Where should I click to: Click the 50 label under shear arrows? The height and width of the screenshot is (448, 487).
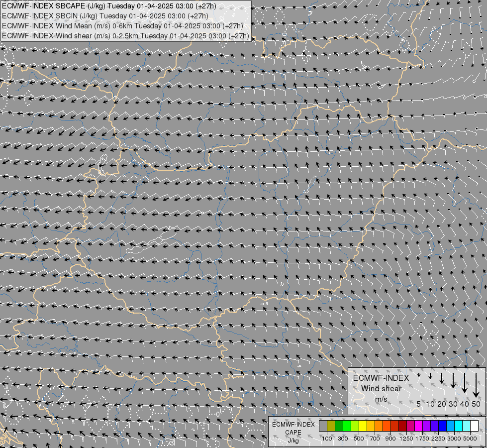coord(476,404)
